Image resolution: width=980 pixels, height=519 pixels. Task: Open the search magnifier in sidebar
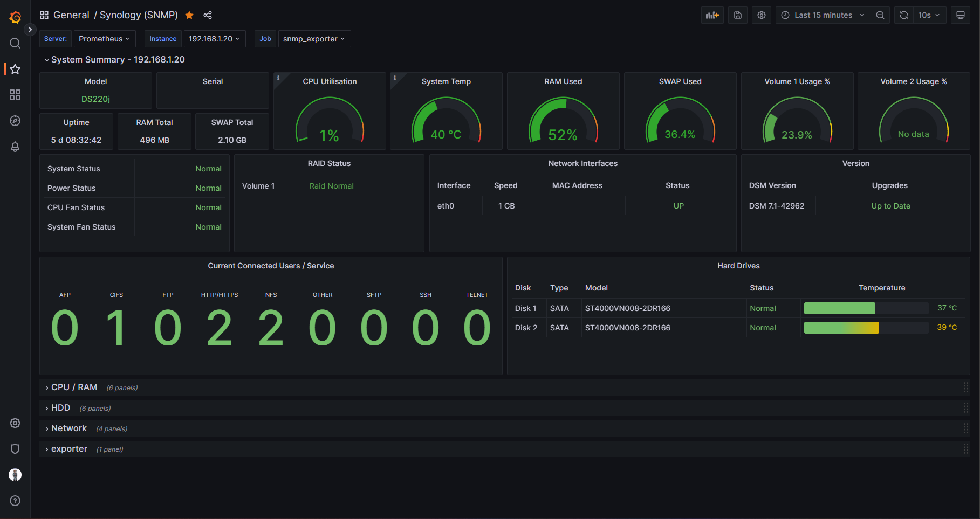15,43
